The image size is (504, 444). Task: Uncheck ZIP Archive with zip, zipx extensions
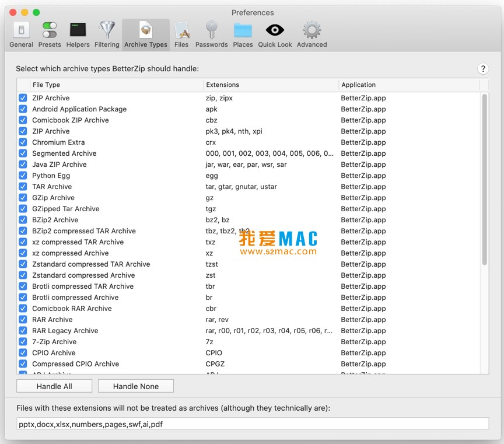click(23, 98)
